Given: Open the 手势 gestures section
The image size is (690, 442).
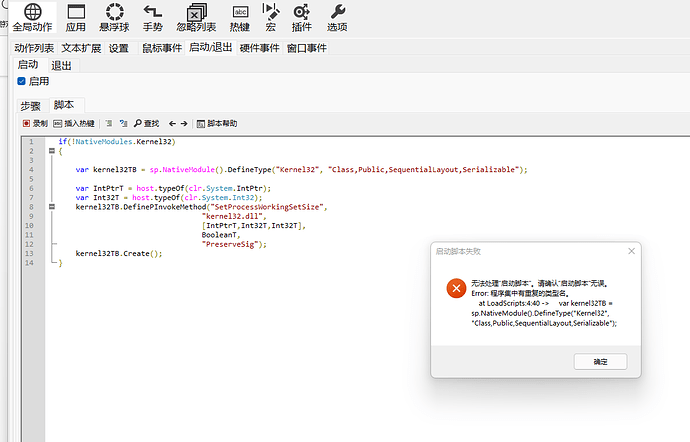Looking at the screenshot, I should point(152,18).
